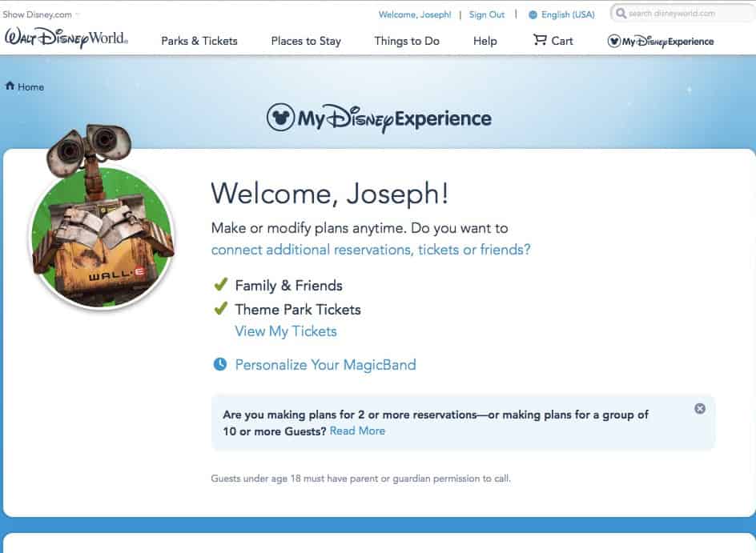Click the Home house icon
Screen dimensions: 756x553
tap(10, 86)
